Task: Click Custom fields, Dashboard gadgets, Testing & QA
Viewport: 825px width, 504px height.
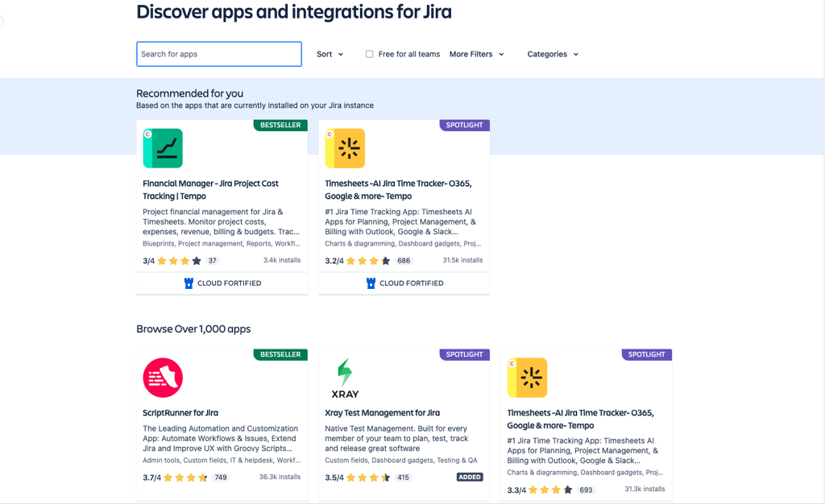Action: click(401, 461)
